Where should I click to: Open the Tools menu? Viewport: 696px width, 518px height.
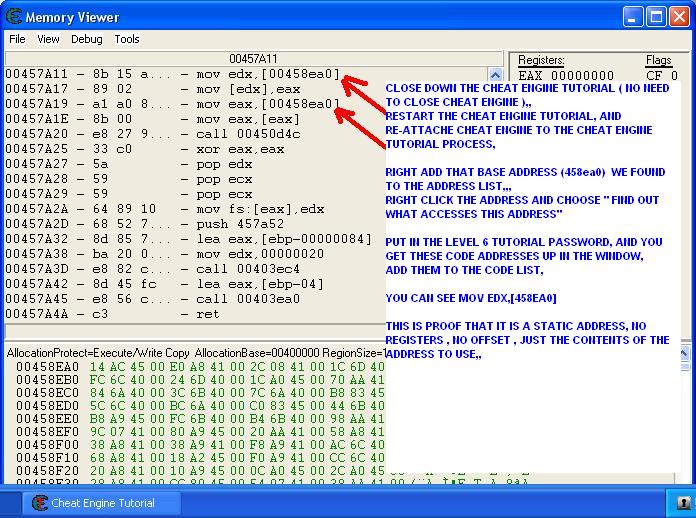[127, 39]
